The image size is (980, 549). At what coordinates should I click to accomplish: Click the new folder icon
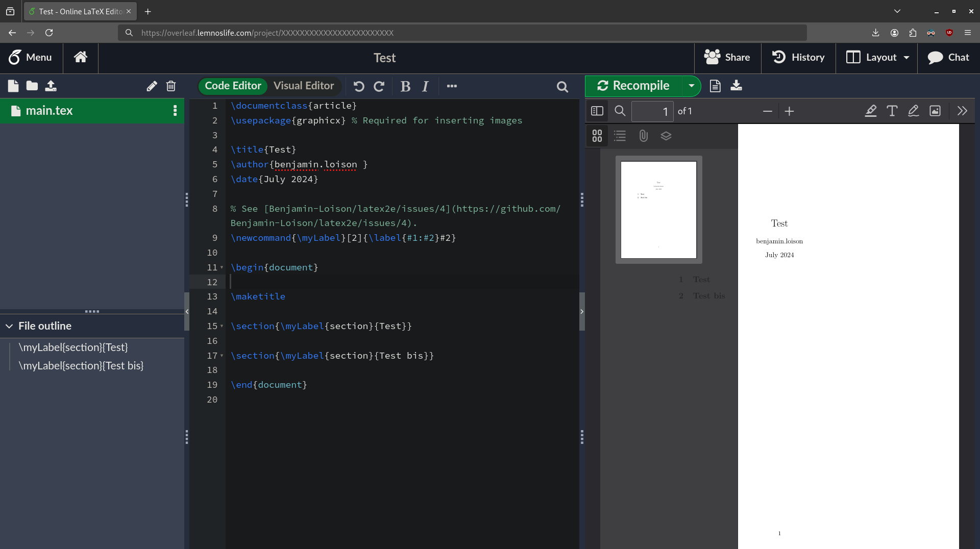pyautogui.click(x=32, y=86)
